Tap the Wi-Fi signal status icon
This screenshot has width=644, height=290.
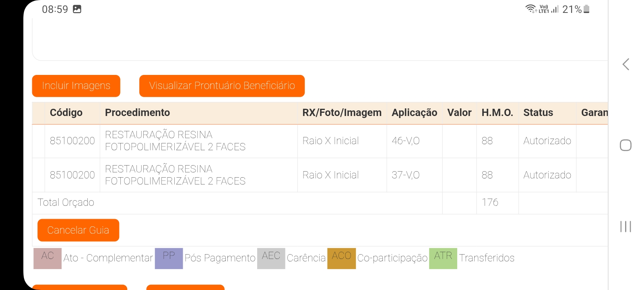click(x=531, y=9)
